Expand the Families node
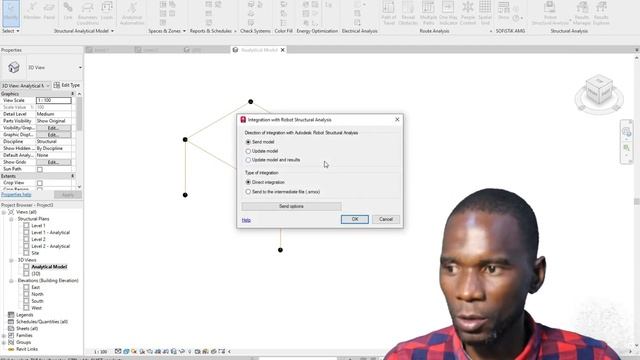This screenshot has height=360, width=640. point(4,336)
